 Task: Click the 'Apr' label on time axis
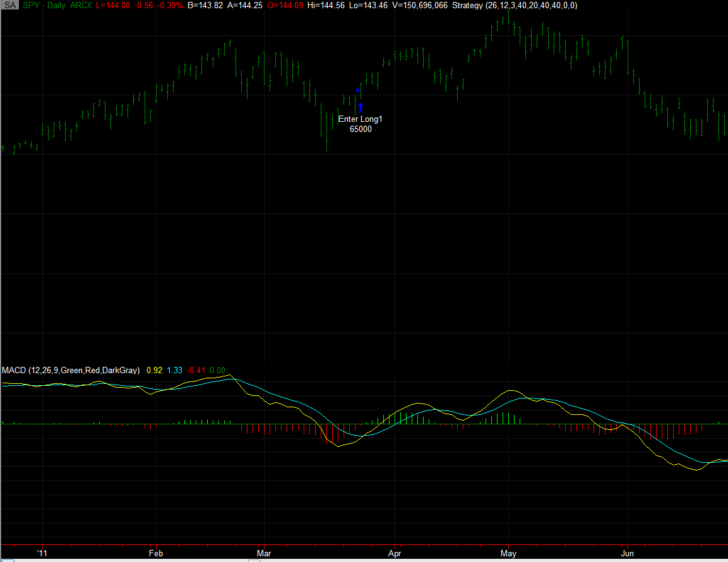point(395,553)
